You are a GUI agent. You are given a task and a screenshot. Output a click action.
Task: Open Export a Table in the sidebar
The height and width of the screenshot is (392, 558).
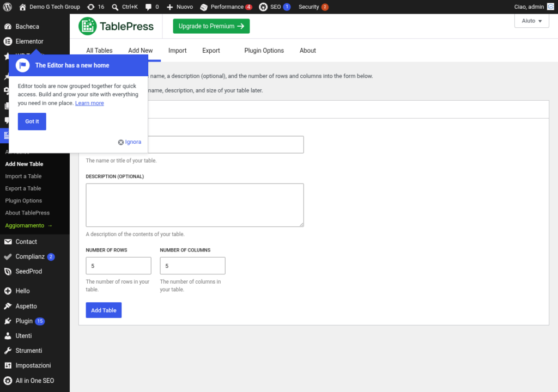23,188
